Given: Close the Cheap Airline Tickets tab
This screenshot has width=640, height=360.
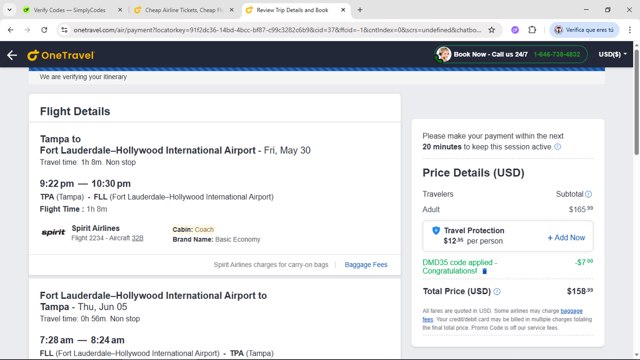Looking at the screenshot, I should click(231, 10).
